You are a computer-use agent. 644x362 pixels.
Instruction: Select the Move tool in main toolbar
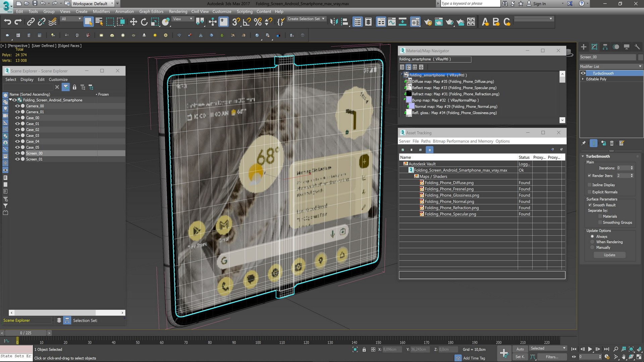point(133,22)
